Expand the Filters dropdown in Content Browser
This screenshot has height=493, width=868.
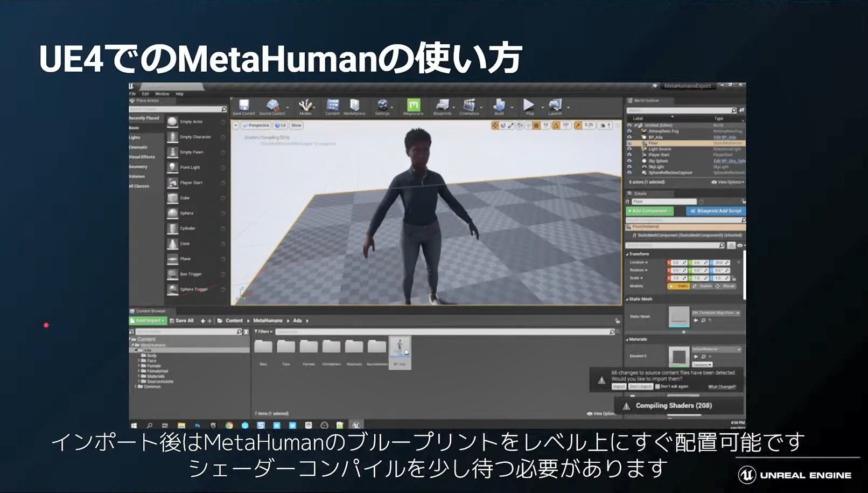click(263, 331)
